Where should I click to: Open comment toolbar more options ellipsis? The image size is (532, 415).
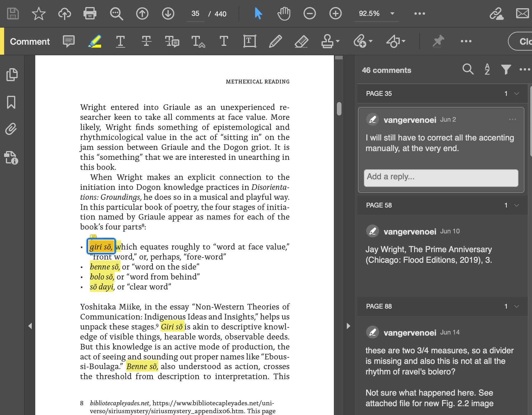coord(466,41)
